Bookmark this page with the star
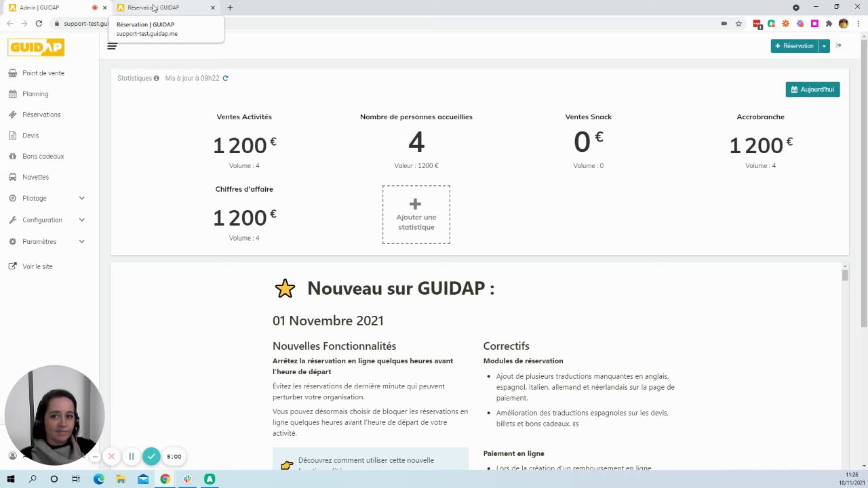 pyautogui.click(x=738, y=23)
